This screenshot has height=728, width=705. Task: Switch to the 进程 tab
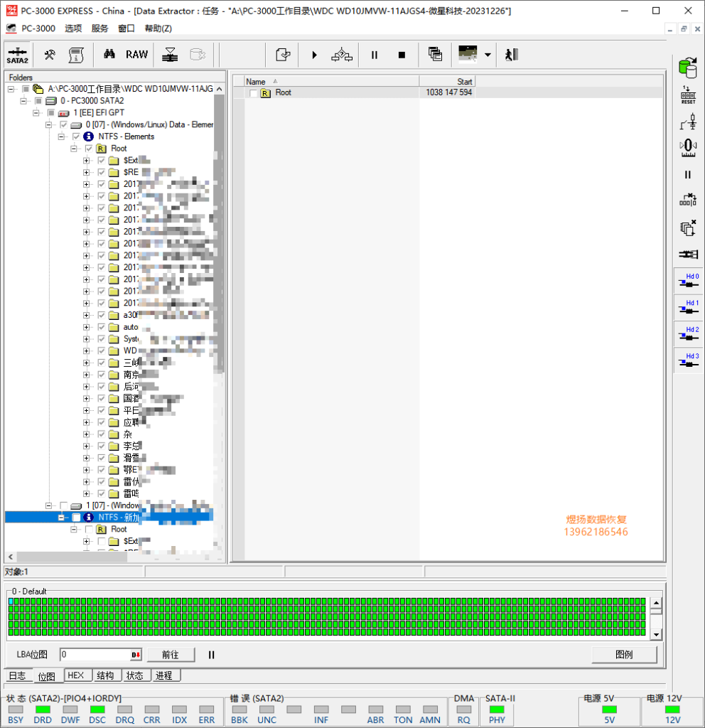[164, 675]
